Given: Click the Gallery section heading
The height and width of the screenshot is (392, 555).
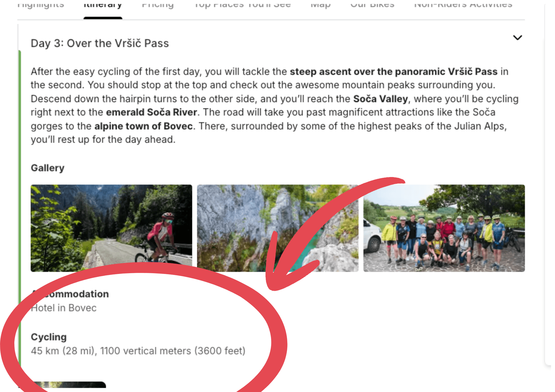Looking at the screenshot, I should click(x=48, y=168).
